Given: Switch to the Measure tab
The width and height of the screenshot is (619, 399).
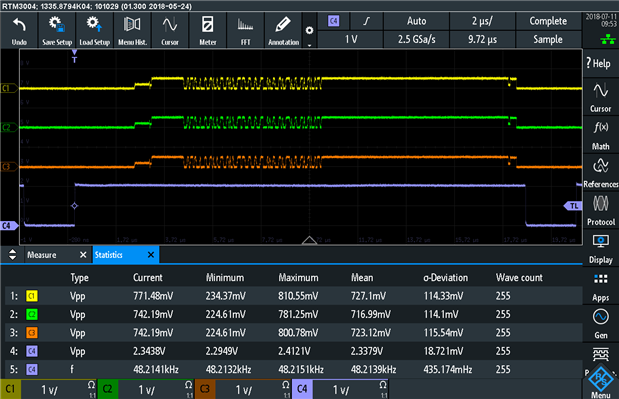Looking at the screenshot, I should pos(41,255).
